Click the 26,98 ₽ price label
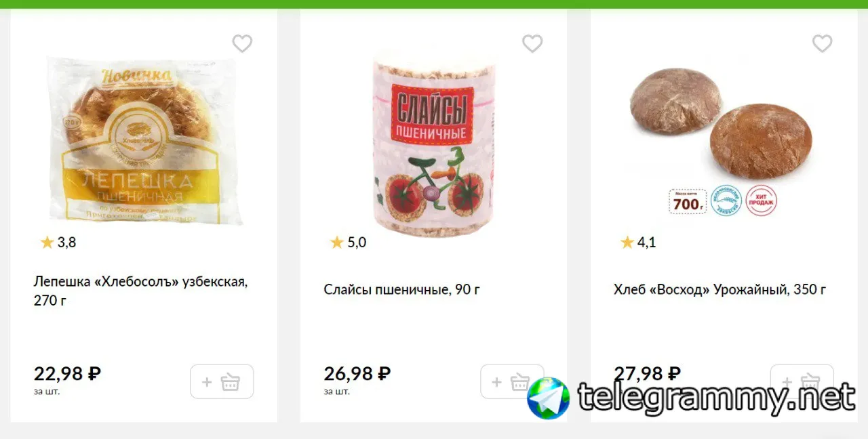This screenshot has width=868, height=439. 357,373
